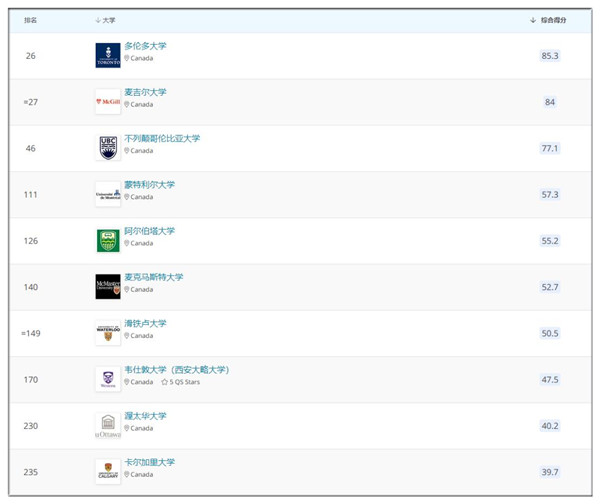
Task: Click the 55.2 score value
Action: point(550,241)
